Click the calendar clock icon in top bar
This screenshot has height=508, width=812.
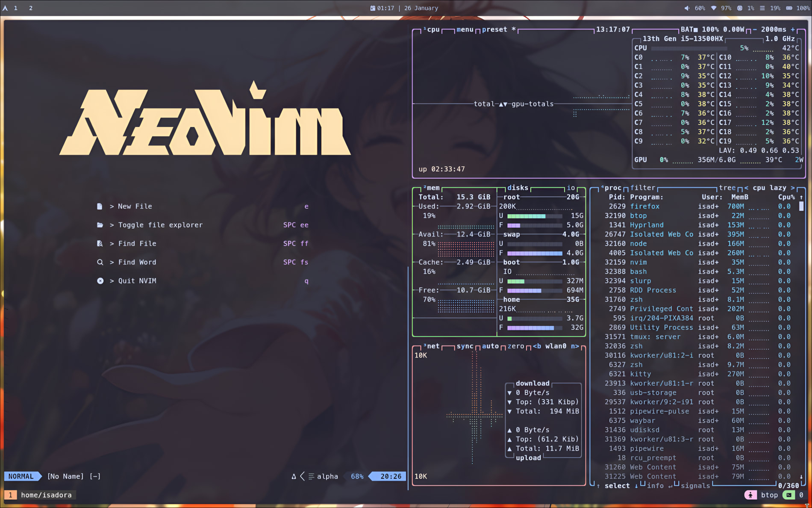point(373,8)
